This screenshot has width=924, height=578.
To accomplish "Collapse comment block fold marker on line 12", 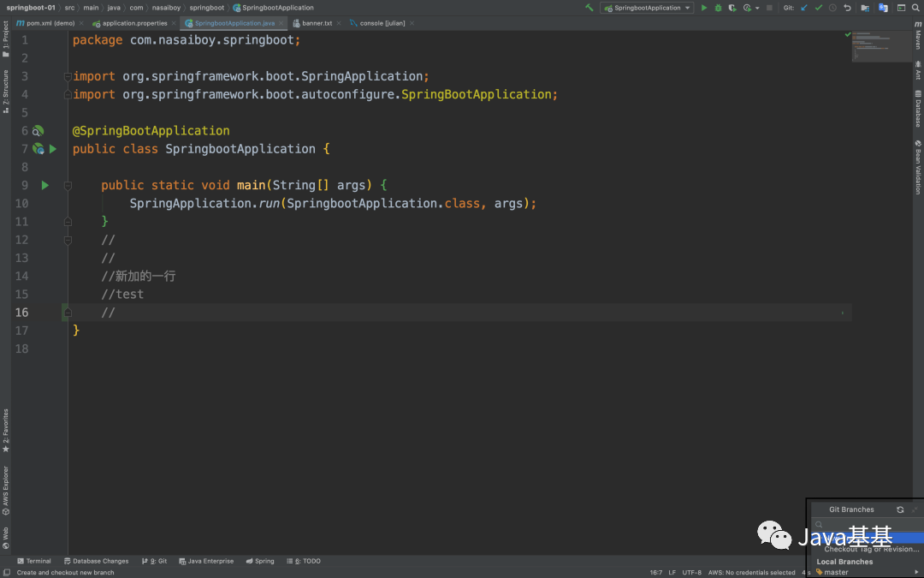I will pyautogui.click(x=68, y=240).
